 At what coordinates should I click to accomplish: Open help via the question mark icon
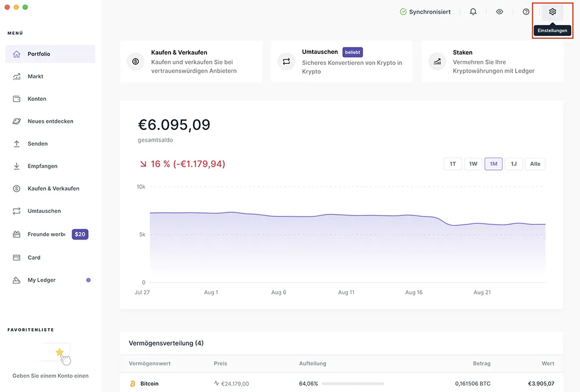[x=526, y=12]
